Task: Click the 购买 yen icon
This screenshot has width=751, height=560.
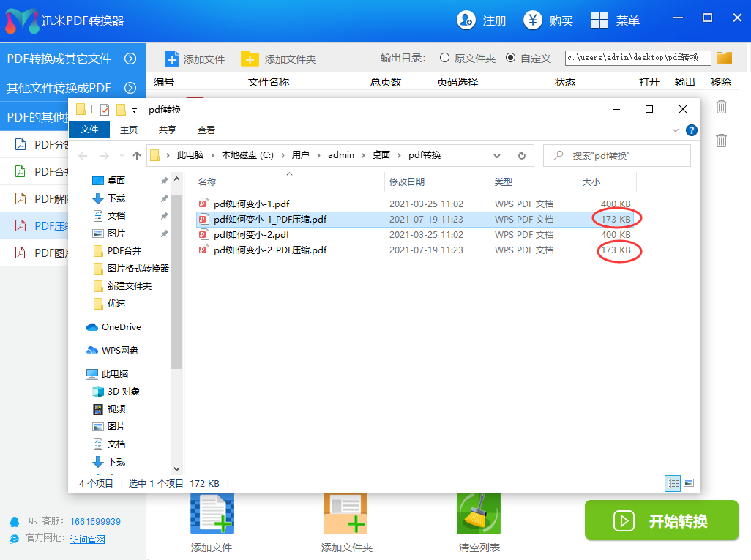Action: coord(533,20)
